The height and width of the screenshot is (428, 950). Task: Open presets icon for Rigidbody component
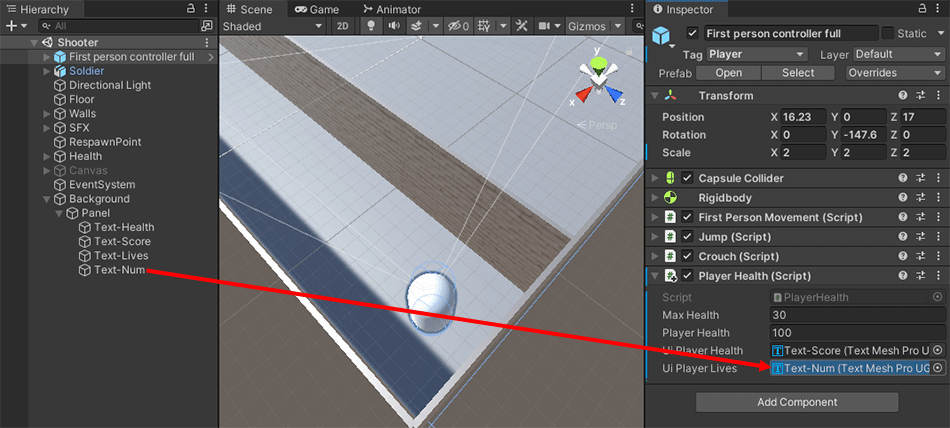(921, 198)
